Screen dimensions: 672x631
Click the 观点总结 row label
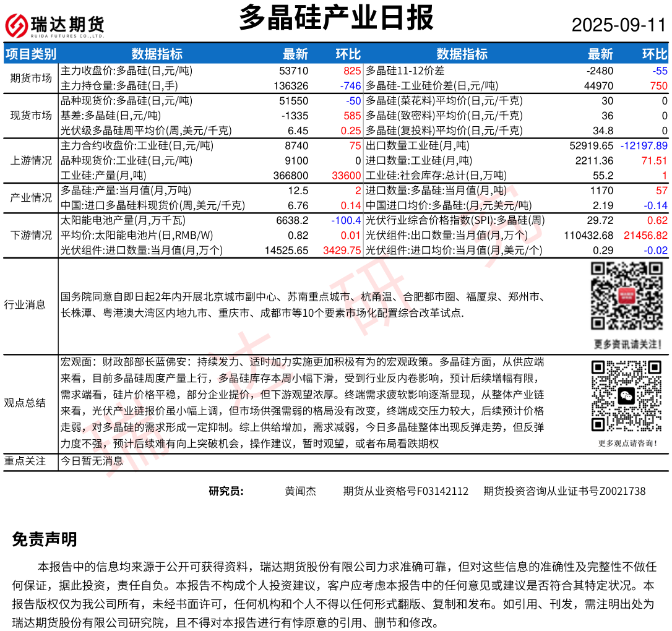pos(25,403)
